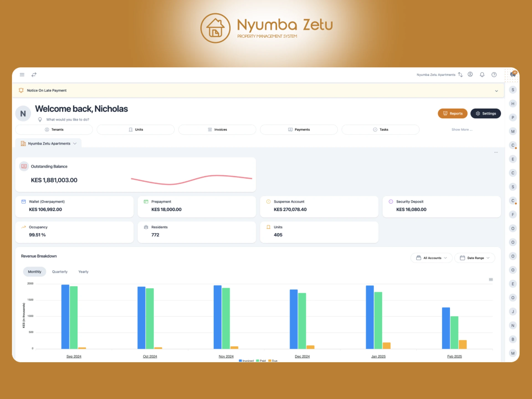Click the Tenants quick action
532x399 pixels.
pyautogui.click(x=54, y=129)
